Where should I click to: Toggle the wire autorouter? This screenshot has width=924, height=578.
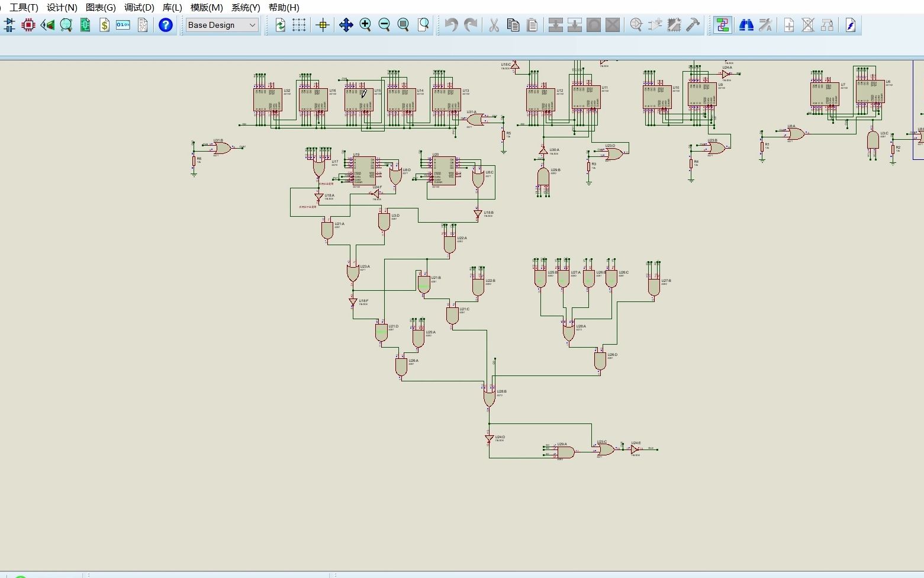click(x=722, y=25)
